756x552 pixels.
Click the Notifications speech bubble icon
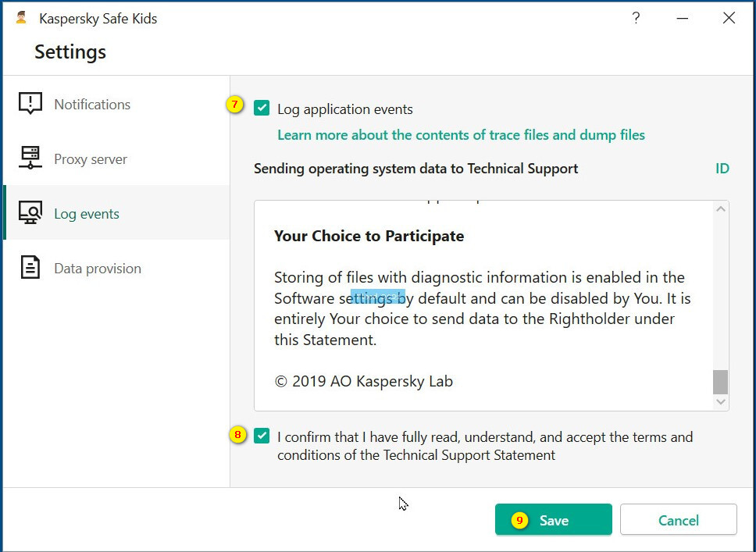pyautogui.click(x=30, y=104)
